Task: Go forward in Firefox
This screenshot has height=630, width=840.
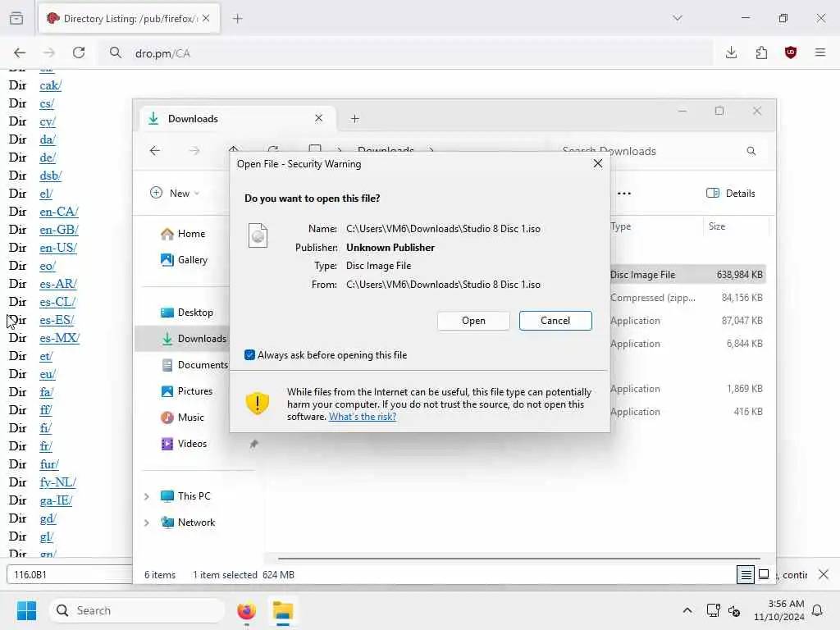Action: [48, 52]
